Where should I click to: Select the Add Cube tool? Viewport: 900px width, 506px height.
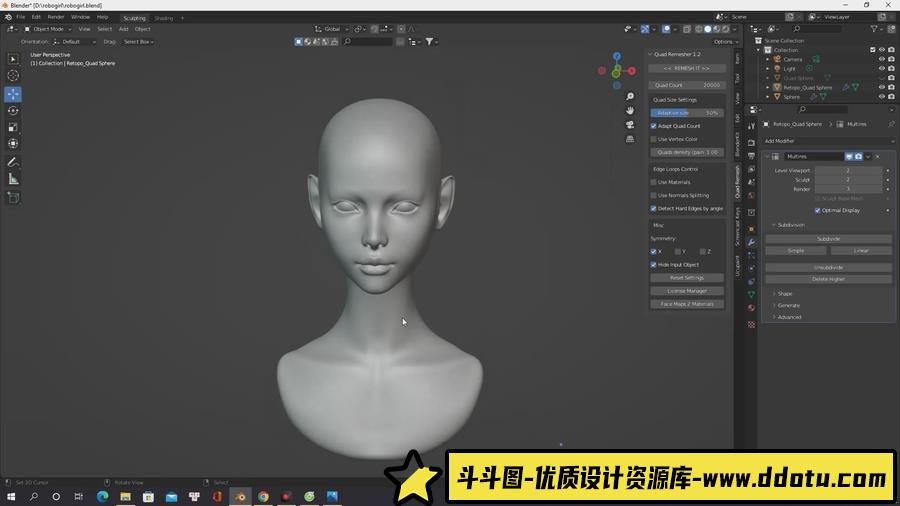pyautogui.click(x=13, y=198)
